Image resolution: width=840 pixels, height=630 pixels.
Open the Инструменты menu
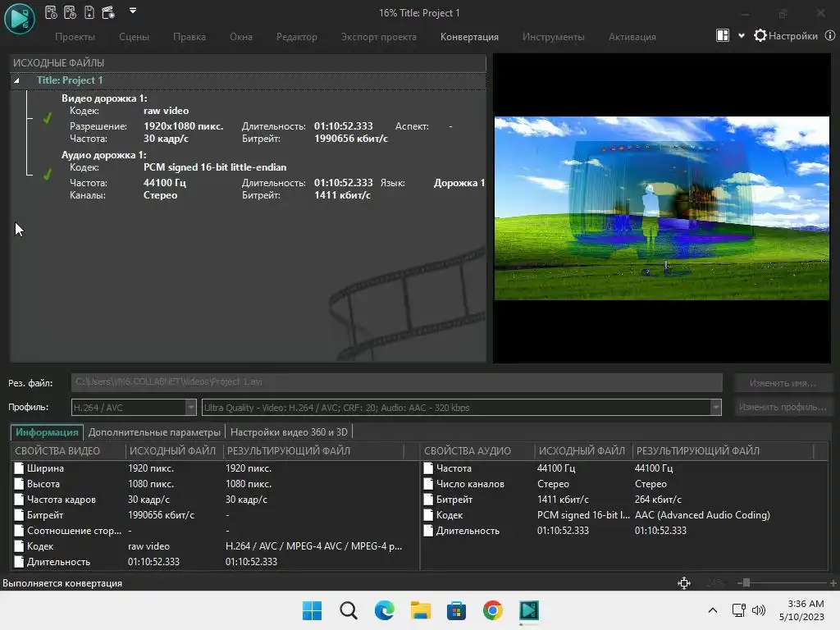pos(554,36)
